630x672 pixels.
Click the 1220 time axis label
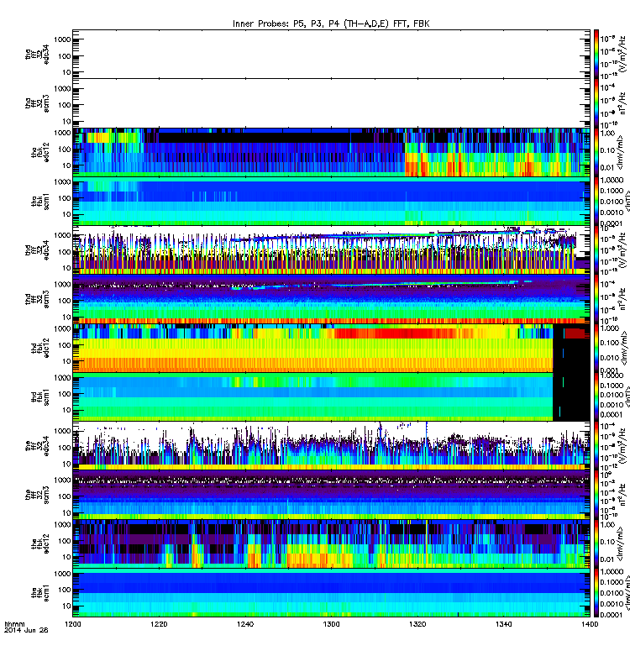coord(159,624)
